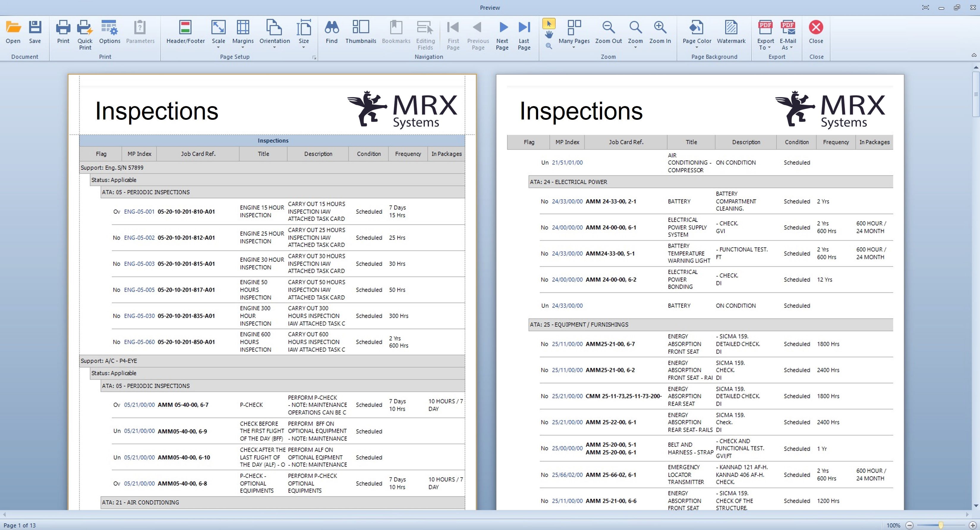
Task: Open the page Size dropdown
Action: point(304,34)
